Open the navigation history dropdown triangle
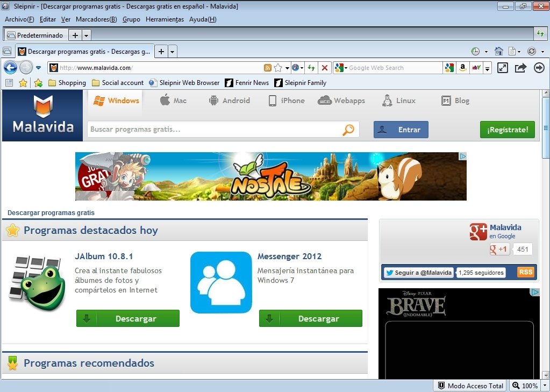The image size is (550, 392). coord(39,68)
